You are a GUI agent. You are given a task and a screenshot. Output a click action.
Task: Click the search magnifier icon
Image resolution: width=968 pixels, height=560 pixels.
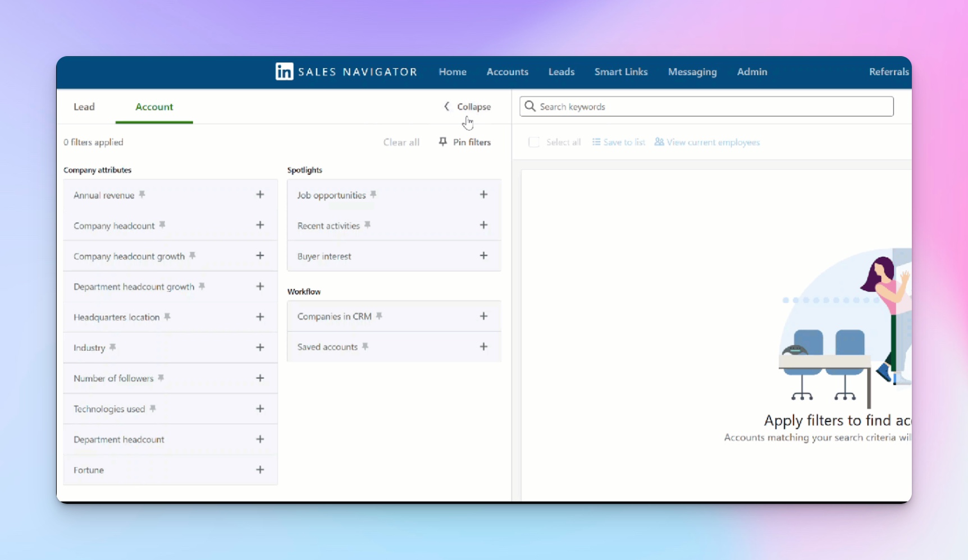point(530,106)
